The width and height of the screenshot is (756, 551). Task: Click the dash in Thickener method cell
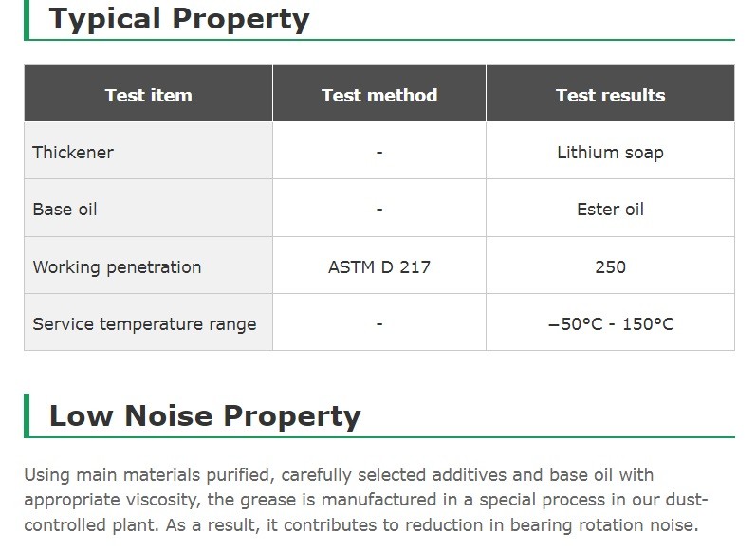click(x=379, y=153)
